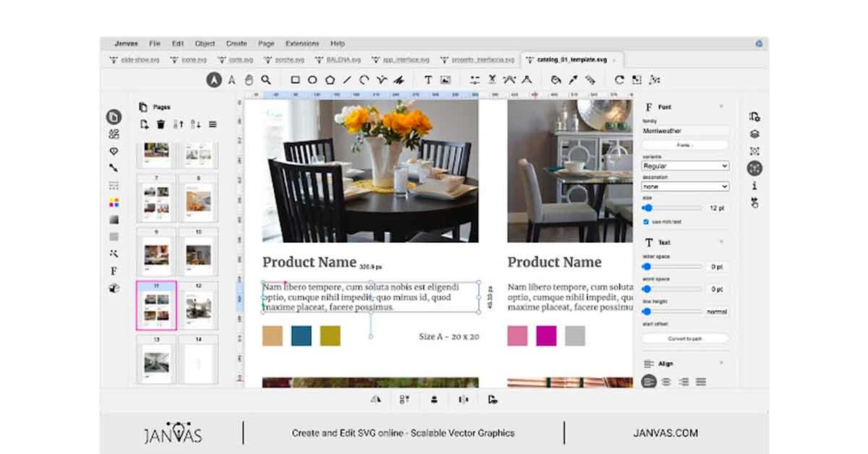The image size is (868, 454).
Task: Click the 'Convert to path' button
Action: click(x=685, y=338)
